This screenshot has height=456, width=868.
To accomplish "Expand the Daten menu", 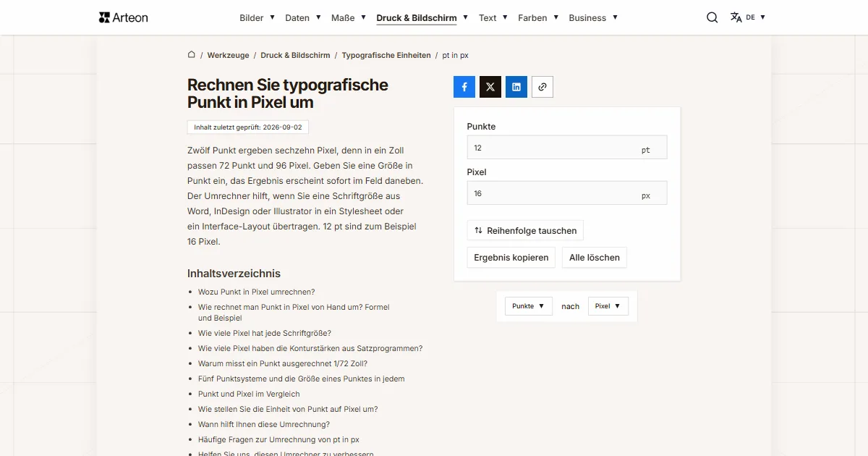I will (x=303, y=17).
